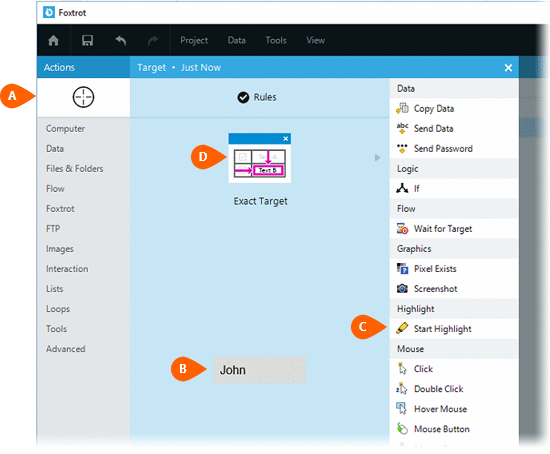Viewport: 550px width, 454px height.
Task: Choose the Start Highlight action label
Action: [x=443, y=329]
